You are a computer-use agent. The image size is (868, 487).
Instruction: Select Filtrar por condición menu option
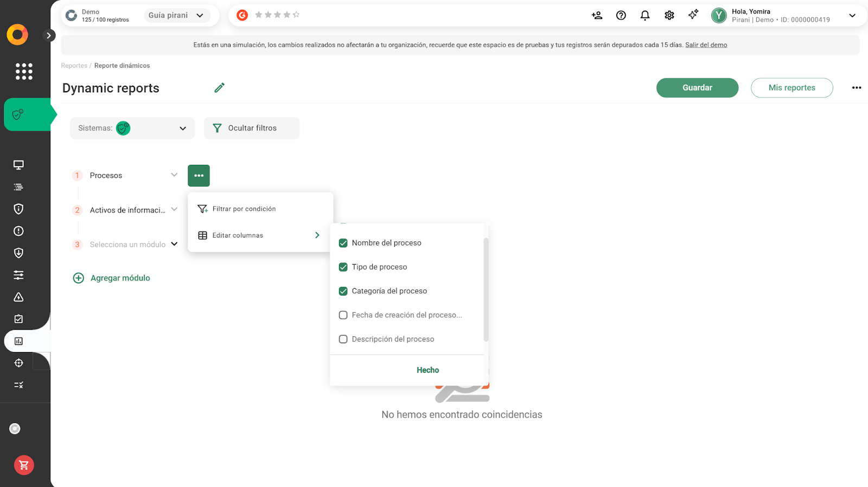tap(244, 209)
